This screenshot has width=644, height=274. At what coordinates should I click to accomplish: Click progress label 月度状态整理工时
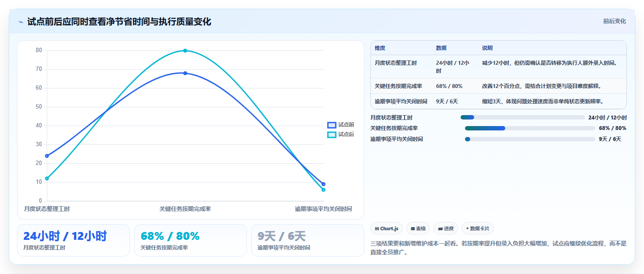(x=391, y=117)
